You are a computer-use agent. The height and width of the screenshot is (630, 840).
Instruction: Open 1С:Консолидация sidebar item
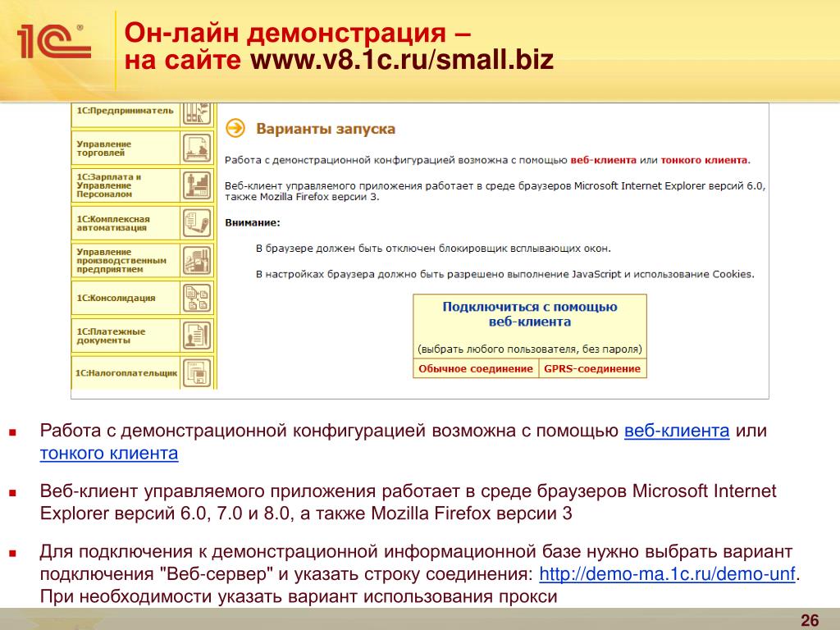point(116,298)
